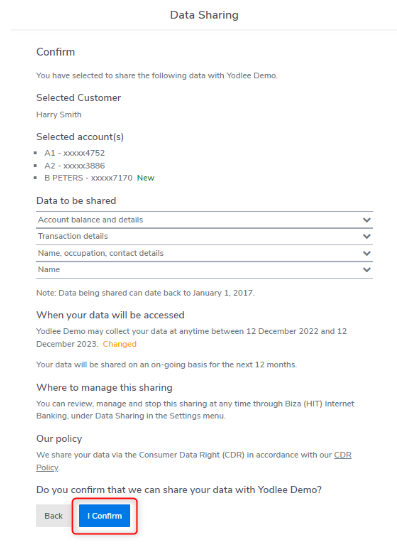
Task: Open the CDR Policy link
Action: [194, 461]
